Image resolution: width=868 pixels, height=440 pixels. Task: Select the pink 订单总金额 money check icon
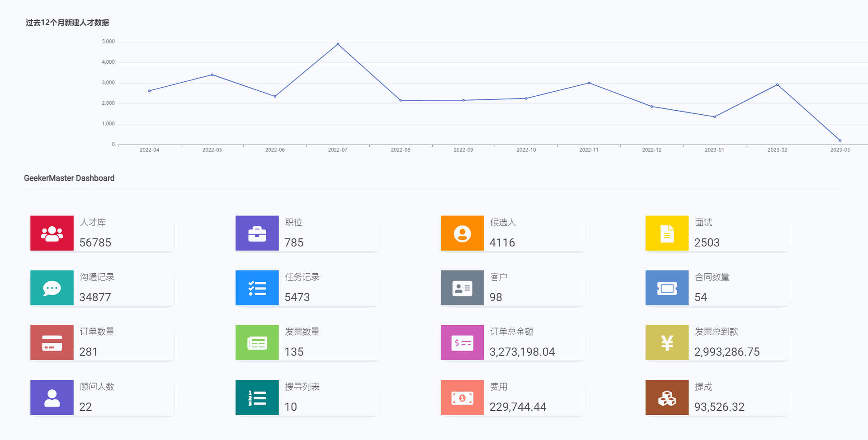pyautogui.click(x=462, y=343)
